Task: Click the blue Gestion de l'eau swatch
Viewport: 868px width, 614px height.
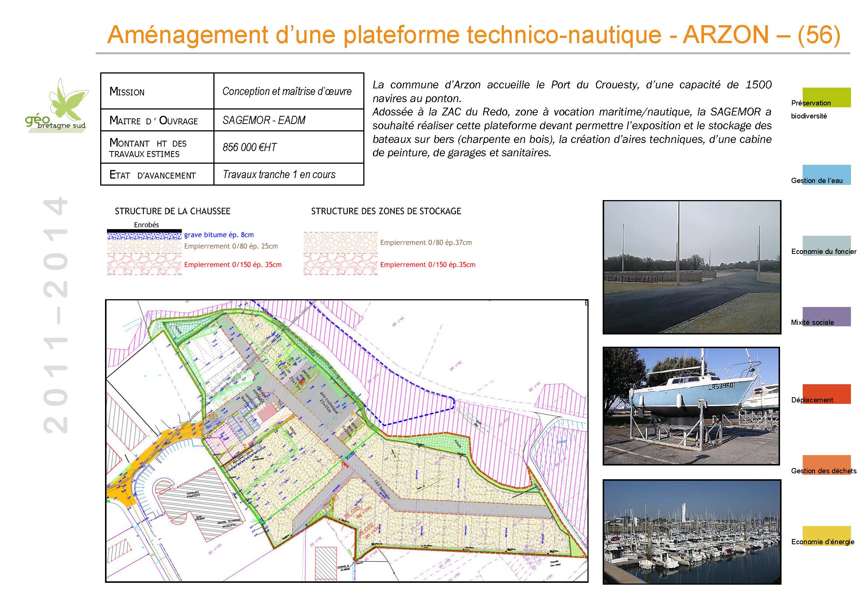Action: click(826, 175)
